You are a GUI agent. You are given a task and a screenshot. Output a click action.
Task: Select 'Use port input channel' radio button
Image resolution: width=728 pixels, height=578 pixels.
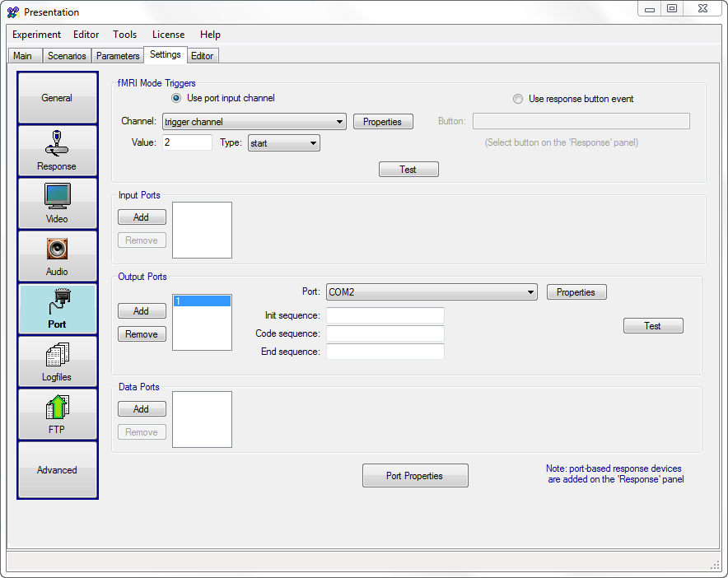[x=176, y=98]
